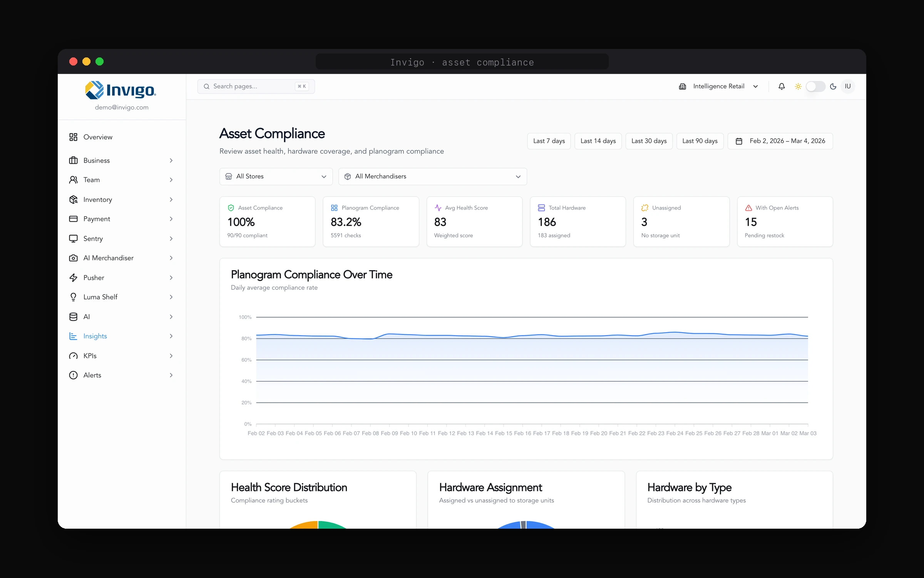Screen dimensions: 924x578
Task: Click the Pusher lightning bolt icon
Action: click(x=73, y=278)
